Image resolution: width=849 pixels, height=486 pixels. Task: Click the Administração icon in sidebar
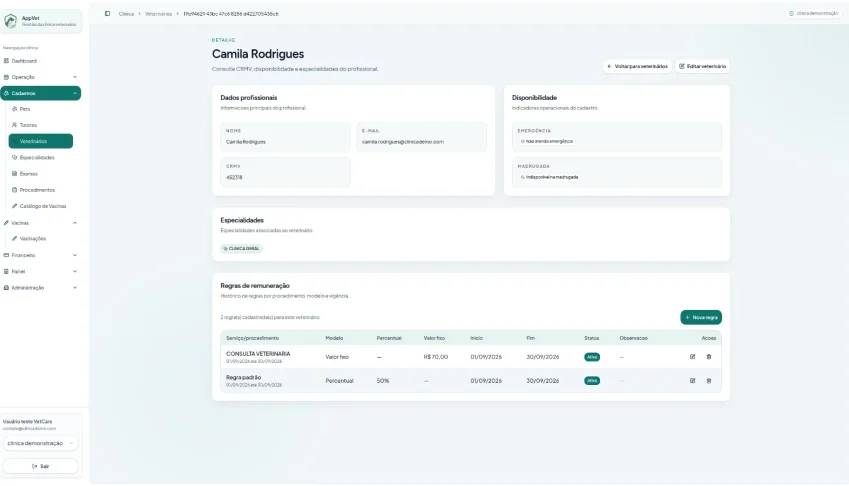pos(6,288)
